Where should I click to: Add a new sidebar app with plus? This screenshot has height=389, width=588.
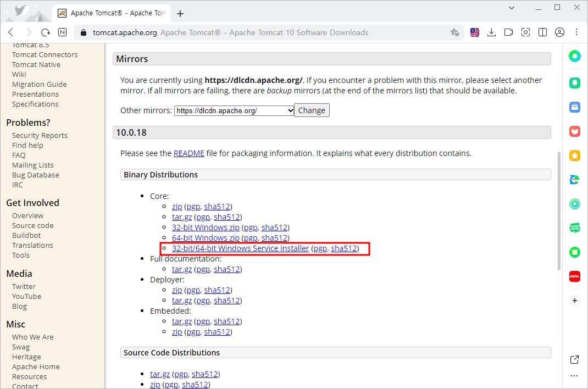[x=574, y=301]
